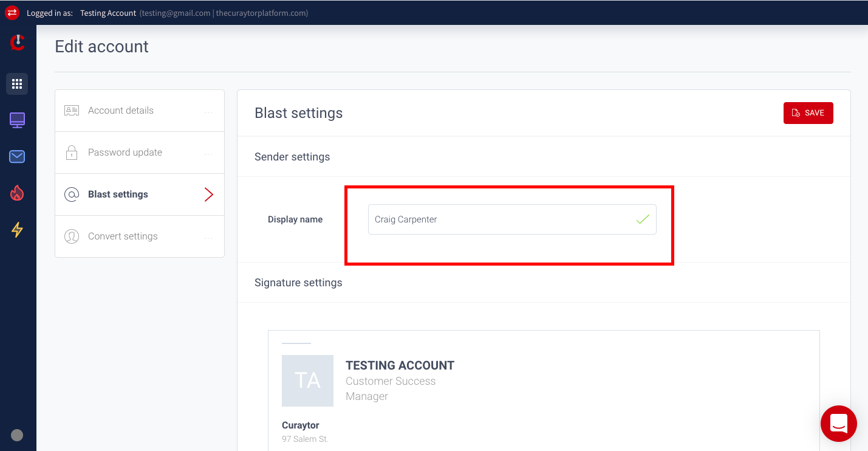
Task: Click into the Display name field
Action: coord(512,219)
